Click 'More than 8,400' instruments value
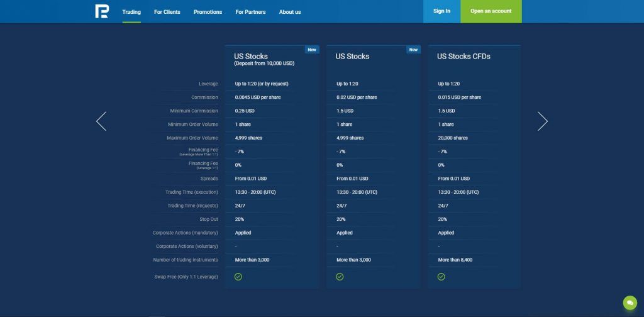 tap(455, 260)
